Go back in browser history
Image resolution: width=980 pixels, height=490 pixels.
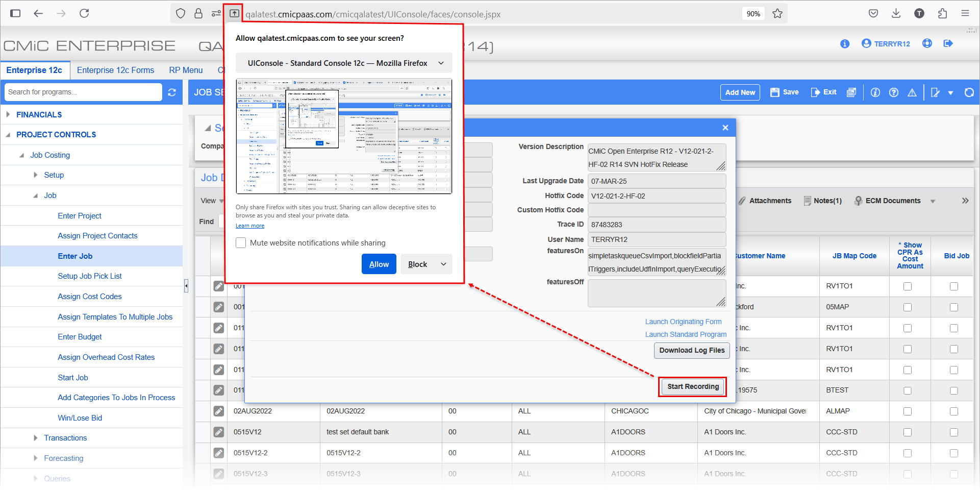click(38, 13)
